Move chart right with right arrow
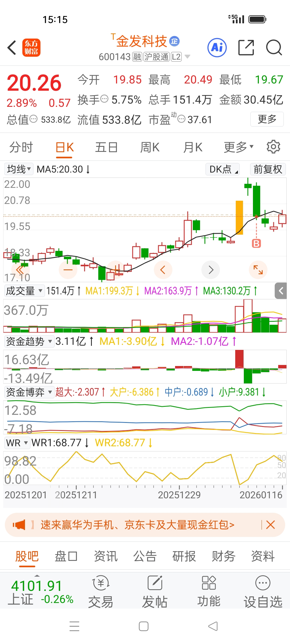 [211, 270]
